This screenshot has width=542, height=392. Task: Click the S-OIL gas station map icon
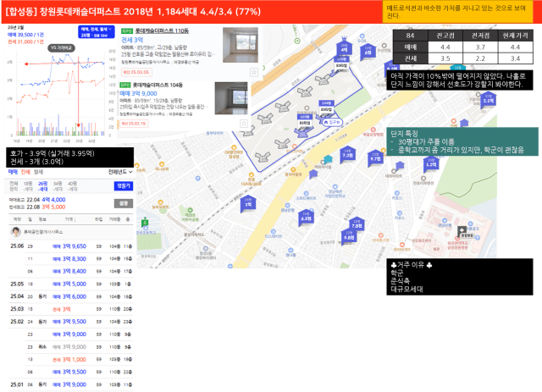362,36
